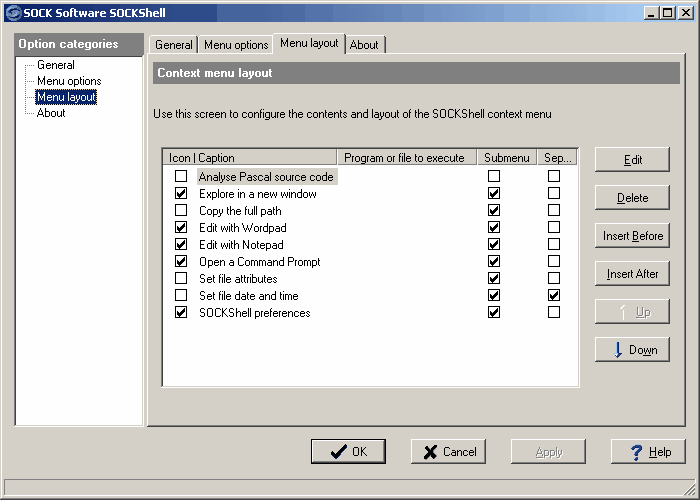
Task: Uncheck icon checkbox for SOCKShell preferences
Action: click(181, 313)
